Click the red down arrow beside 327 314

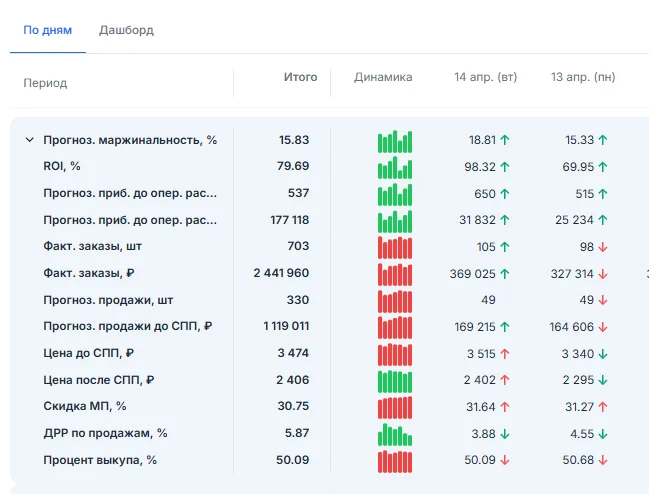[x=603, y=274]
